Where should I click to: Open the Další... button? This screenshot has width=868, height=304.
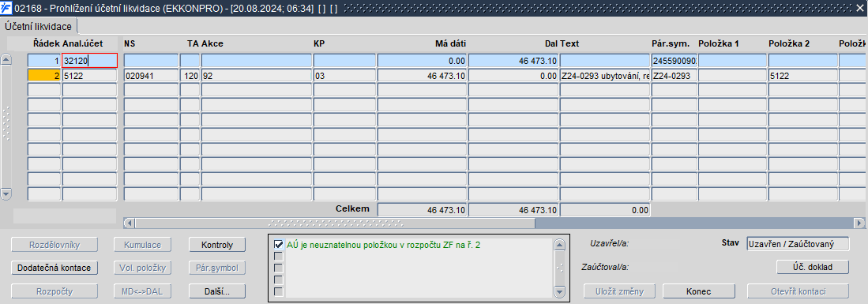217,291
